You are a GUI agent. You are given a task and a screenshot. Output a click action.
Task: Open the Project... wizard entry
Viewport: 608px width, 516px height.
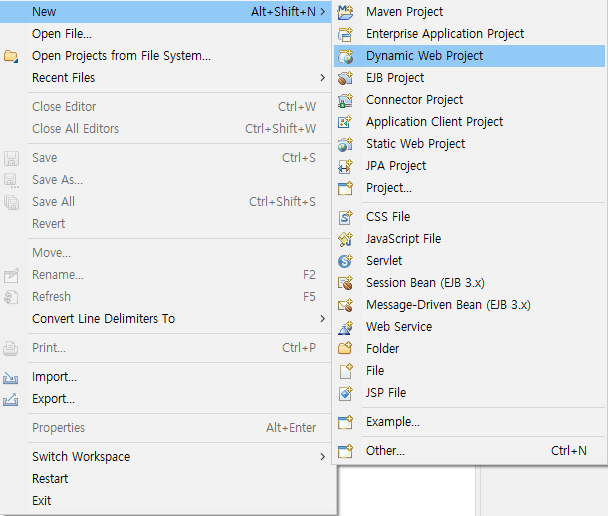point(469,188)
